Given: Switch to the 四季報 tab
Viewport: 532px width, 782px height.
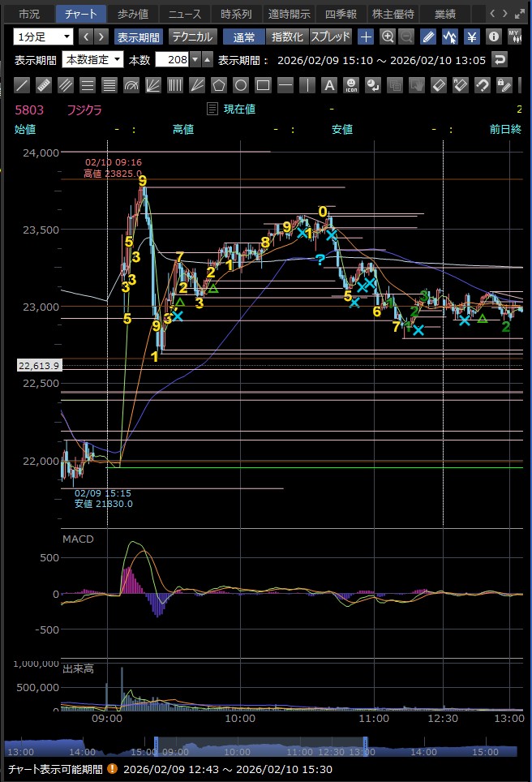Looking at the screenshot, I should point(341,14).
